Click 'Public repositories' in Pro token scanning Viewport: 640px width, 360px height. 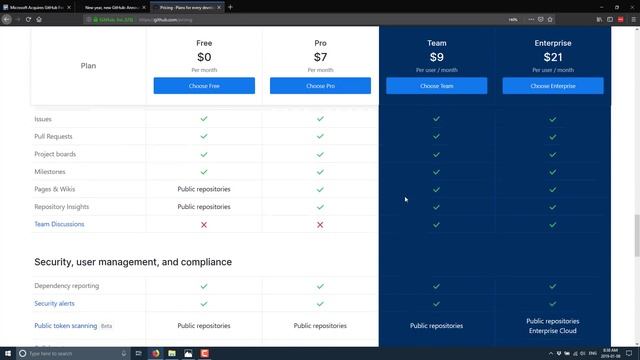coord(320,326)
